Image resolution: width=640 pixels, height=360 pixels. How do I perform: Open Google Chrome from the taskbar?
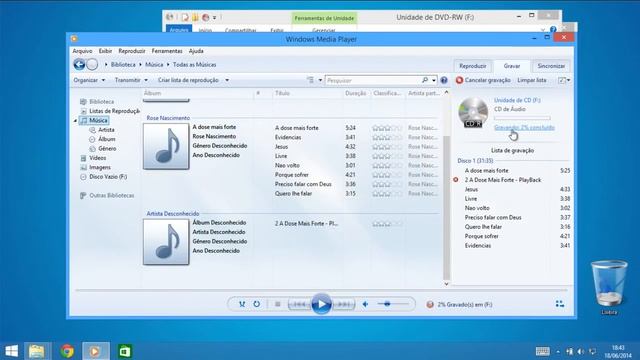(x=67, y=351)
